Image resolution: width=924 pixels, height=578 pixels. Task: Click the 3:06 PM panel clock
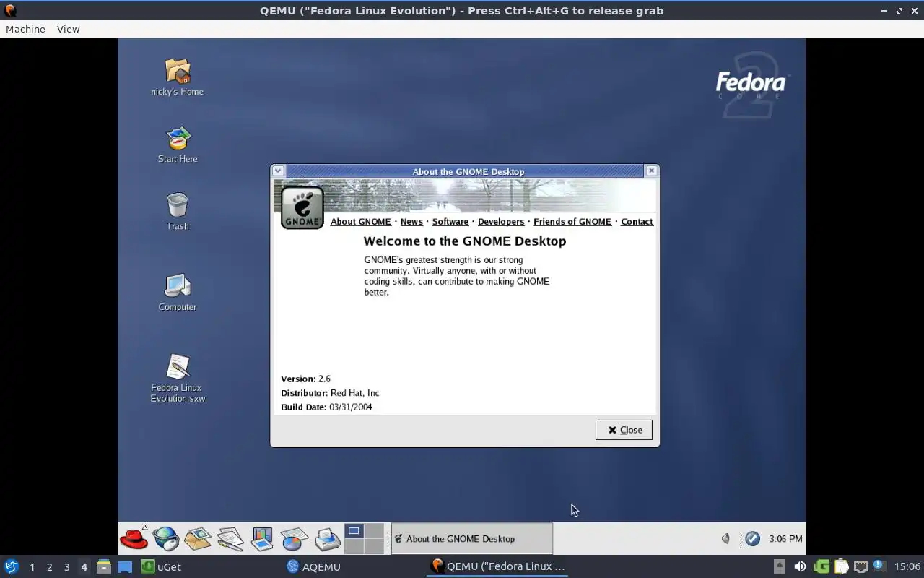tap(785, 539)
